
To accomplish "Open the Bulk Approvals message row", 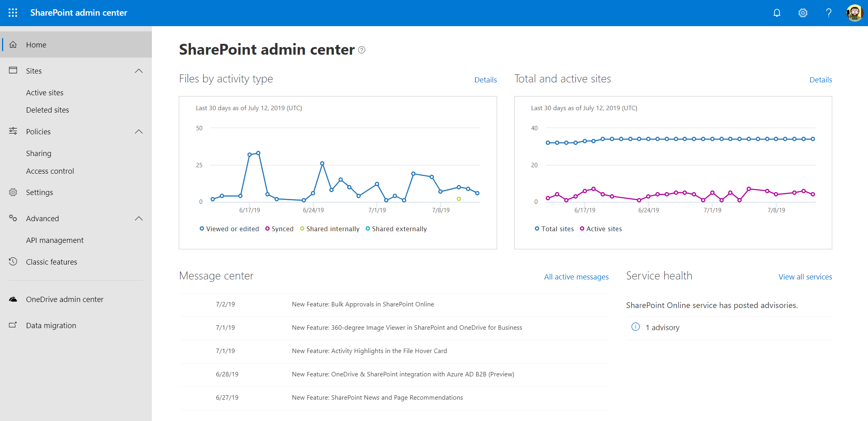I will [x=362, y=304].
